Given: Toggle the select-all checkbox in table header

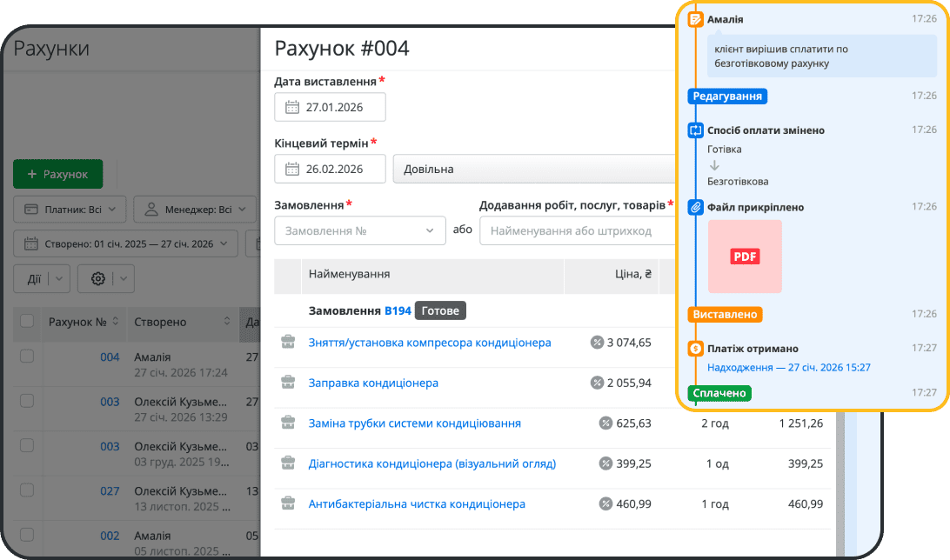Looking at the screenshot, I should tap(27, 322).
